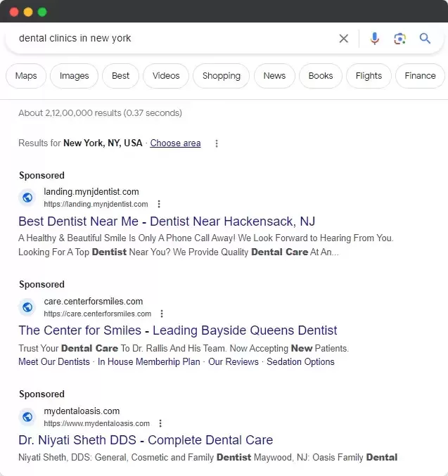Viewport: 448px width, 476px height.
Task: Start voice search with the microphone icon
Action: 374,39
